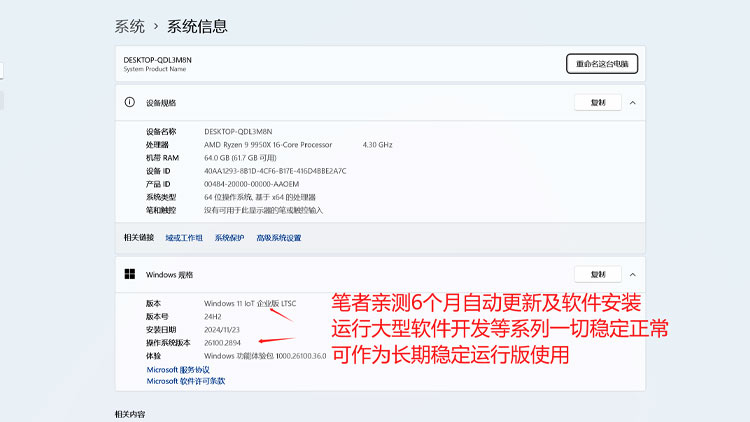The width and height of the screenshot is (750, 422).
Task: Collapse the Windows specifications section
Action: pyautogui.click(x=632, y=275)
